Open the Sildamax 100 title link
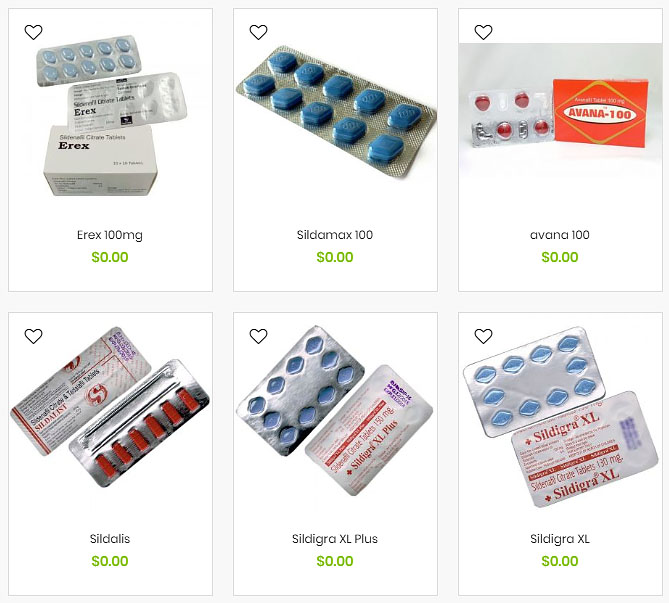This screenshot has width=669, height=603. tap(335, 235)
